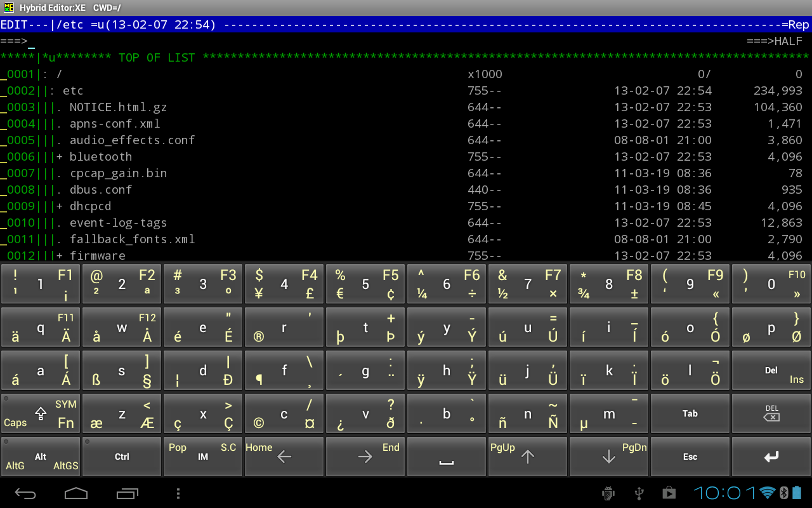Viewport: 812px width, 508px height.
Task: Tap the Android Back navigation icon
Action: pyautogui.click(x=25, y=493)
